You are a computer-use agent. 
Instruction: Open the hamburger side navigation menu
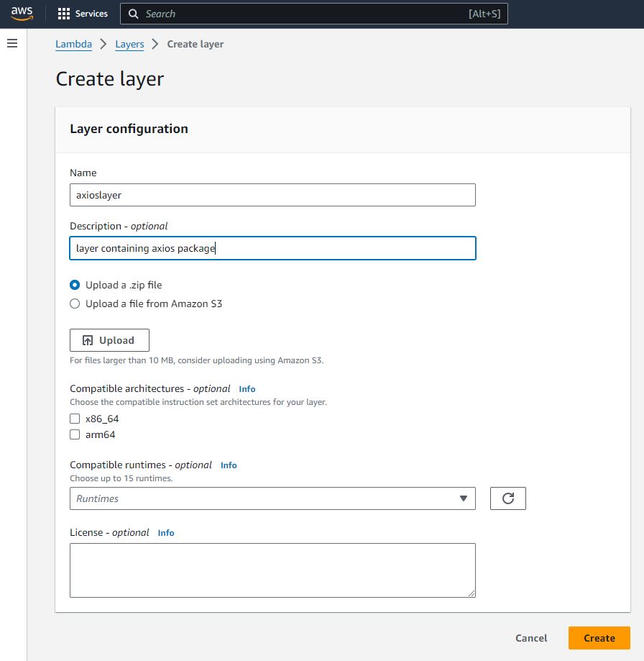point(12,43)
